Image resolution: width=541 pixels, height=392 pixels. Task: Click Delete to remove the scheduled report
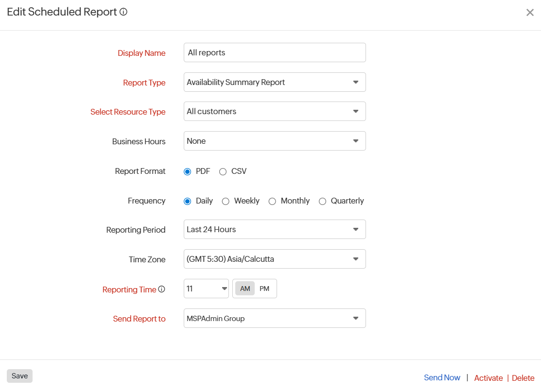[x=523, y=378]
